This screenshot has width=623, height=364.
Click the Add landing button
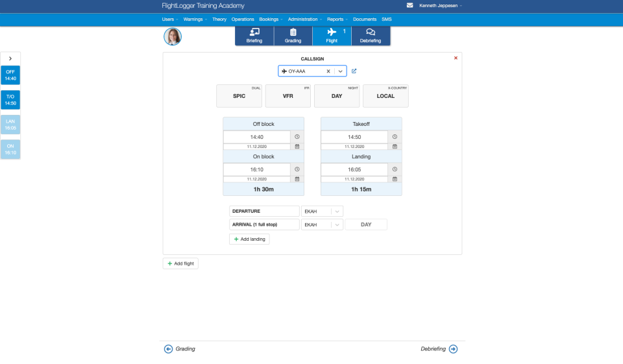click(x=249, y=239)
